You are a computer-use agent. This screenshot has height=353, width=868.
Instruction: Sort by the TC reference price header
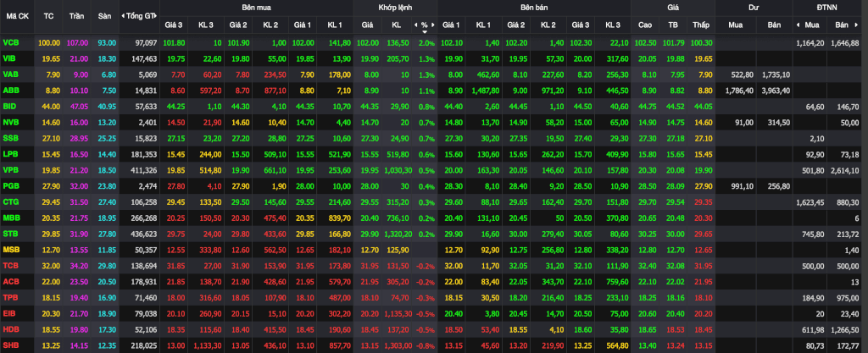pyautogui.click(x=48, y=16)
